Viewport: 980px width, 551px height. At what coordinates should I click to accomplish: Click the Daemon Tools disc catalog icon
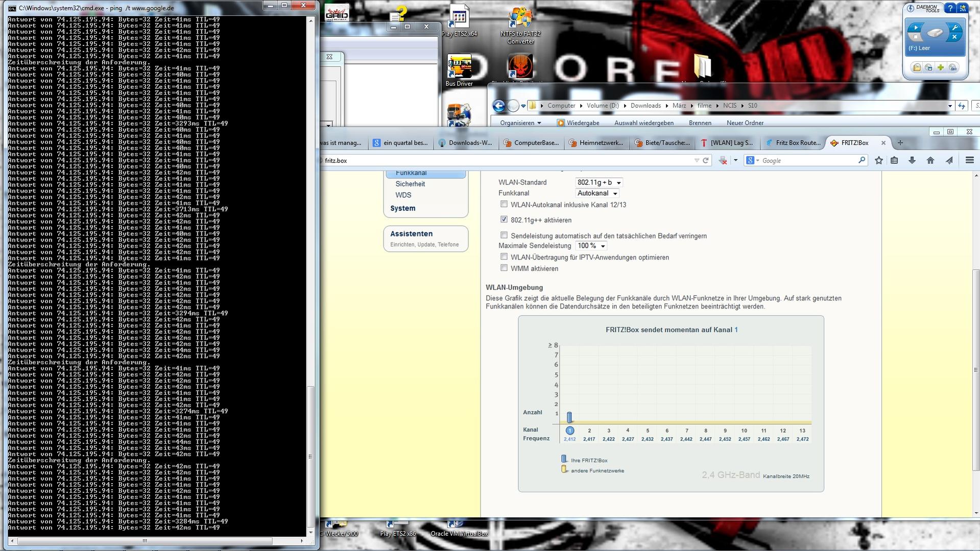pyautogui.click(x=929, y=67)
